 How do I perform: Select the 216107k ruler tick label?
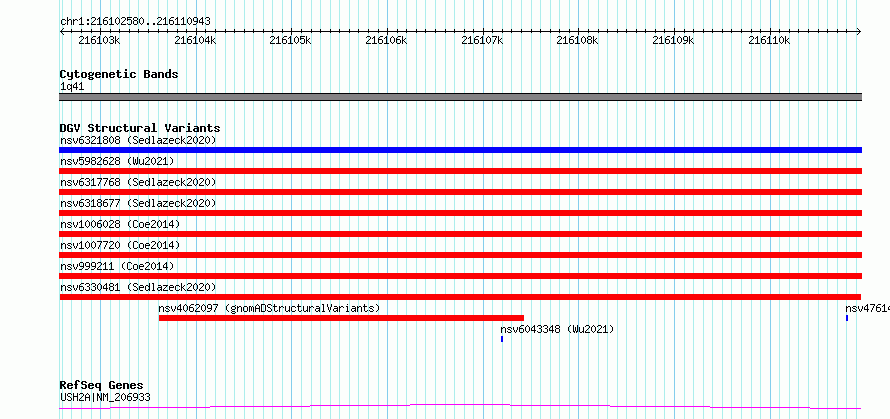click(x=482, y=40)
